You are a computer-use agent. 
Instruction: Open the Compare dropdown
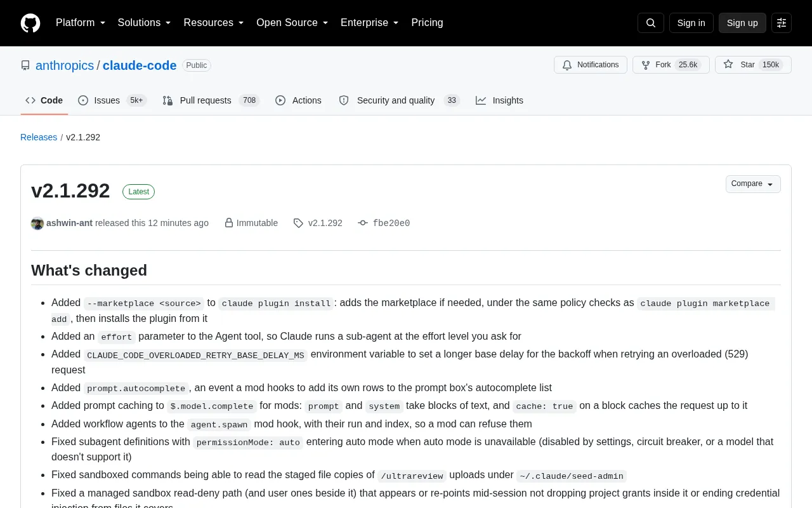753,184
